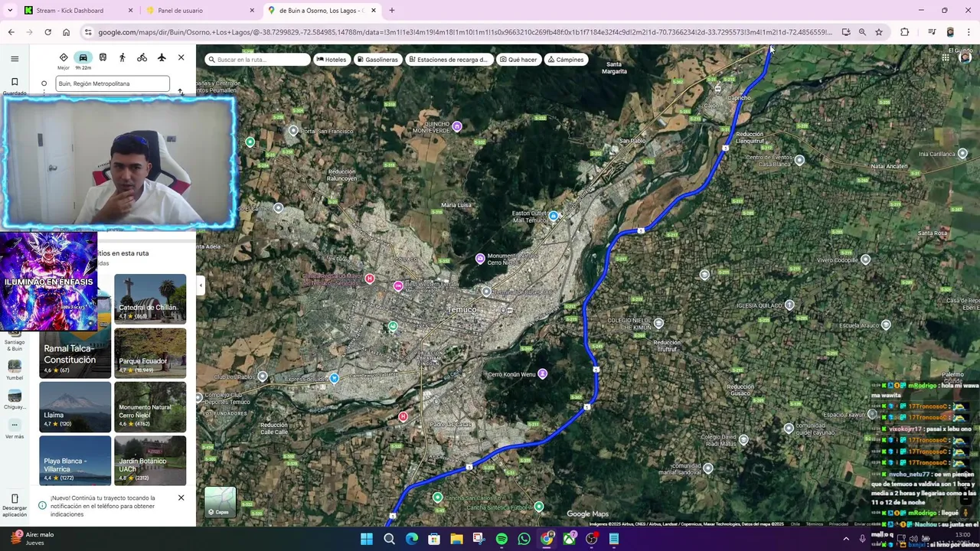
Task: Open WhatsApp from taskbar
Action: coord(524,539)
